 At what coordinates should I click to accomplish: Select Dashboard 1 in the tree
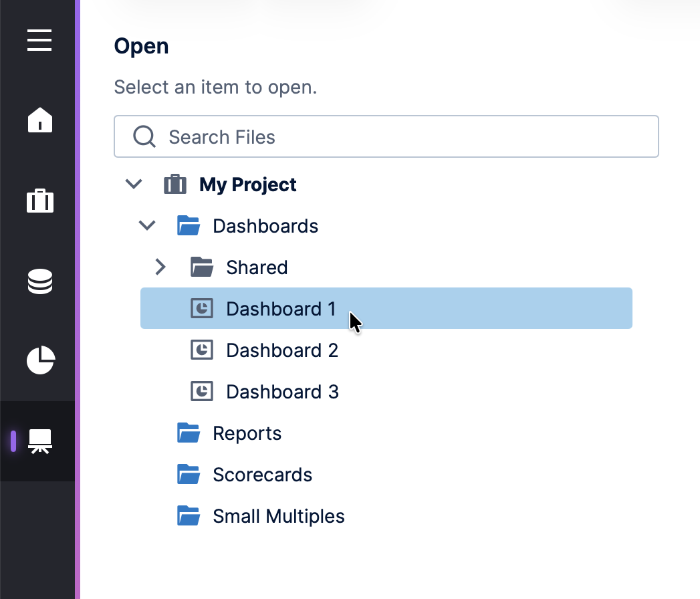point(281,309)
